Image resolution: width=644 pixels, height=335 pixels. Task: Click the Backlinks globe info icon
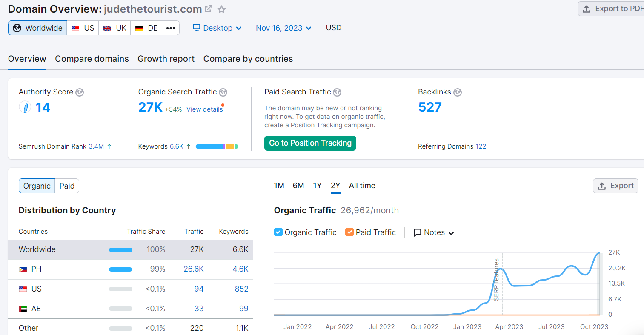point(458,92)
